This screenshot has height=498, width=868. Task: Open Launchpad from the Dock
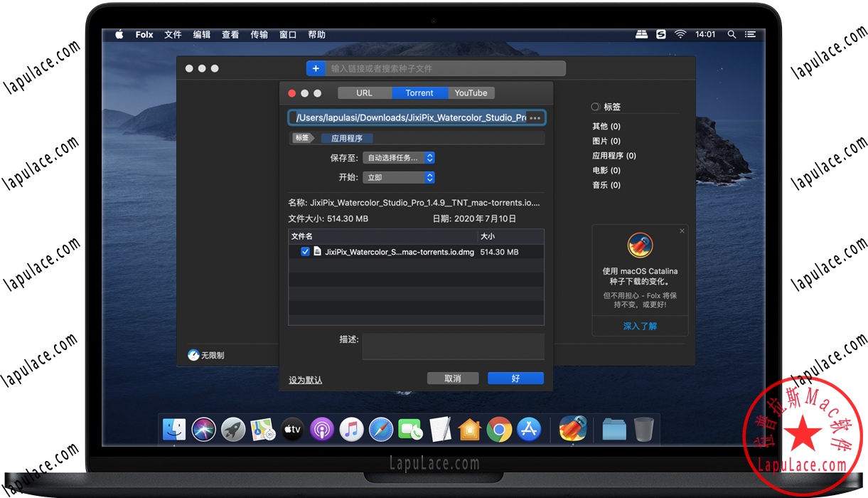(x=233, y=429)
